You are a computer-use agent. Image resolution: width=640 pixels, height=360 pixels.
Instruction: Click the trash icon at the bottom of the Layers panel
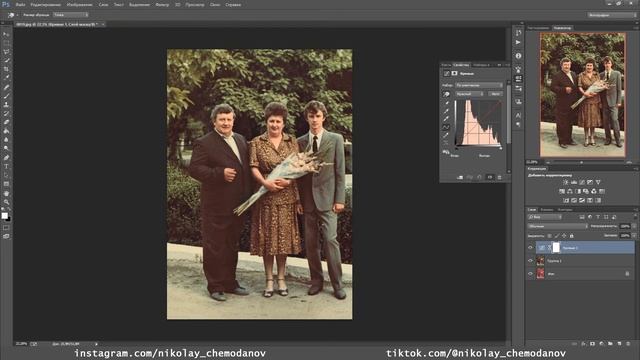point(628,344)
